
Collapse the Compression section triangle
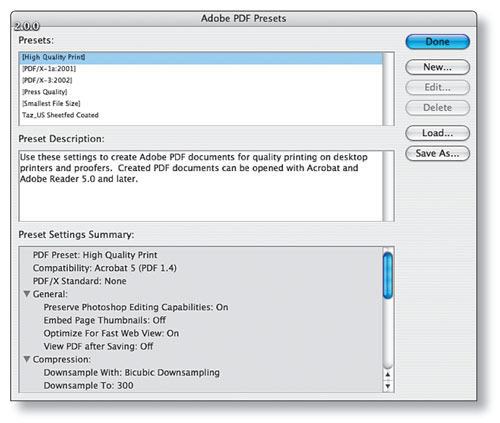click(27, 359)
